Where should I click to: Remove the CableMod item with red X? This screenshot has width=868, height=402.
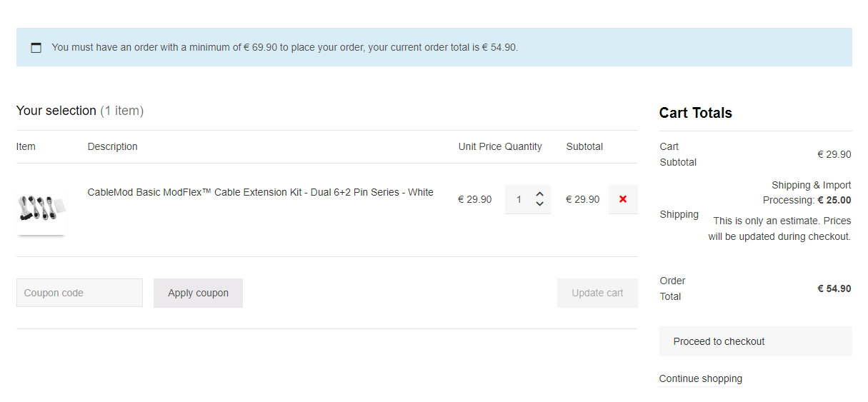623,199
